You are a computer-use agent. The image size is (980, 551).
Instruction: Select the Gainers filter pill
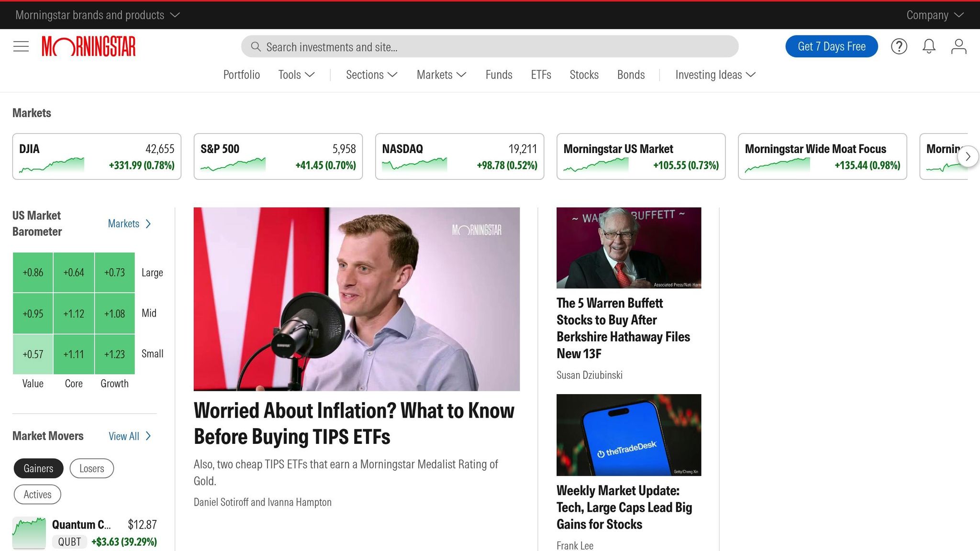38,468
